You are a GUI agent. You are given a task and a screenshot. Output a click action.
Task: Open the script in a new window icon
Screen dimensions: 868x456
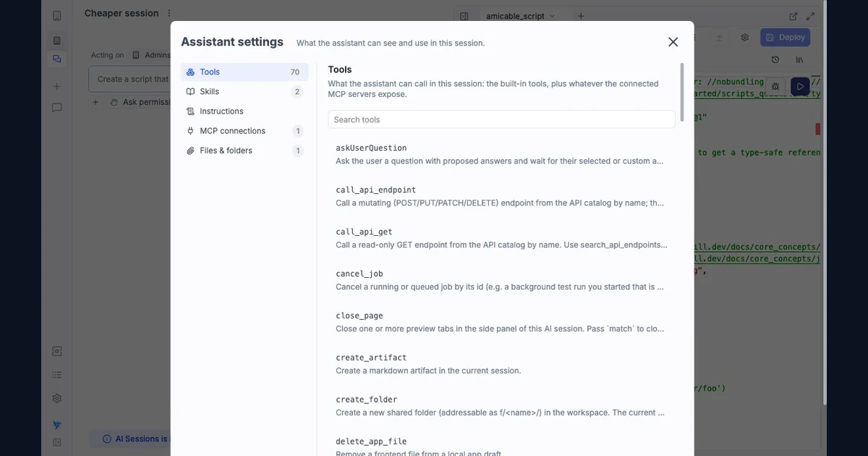coord(793,16)
